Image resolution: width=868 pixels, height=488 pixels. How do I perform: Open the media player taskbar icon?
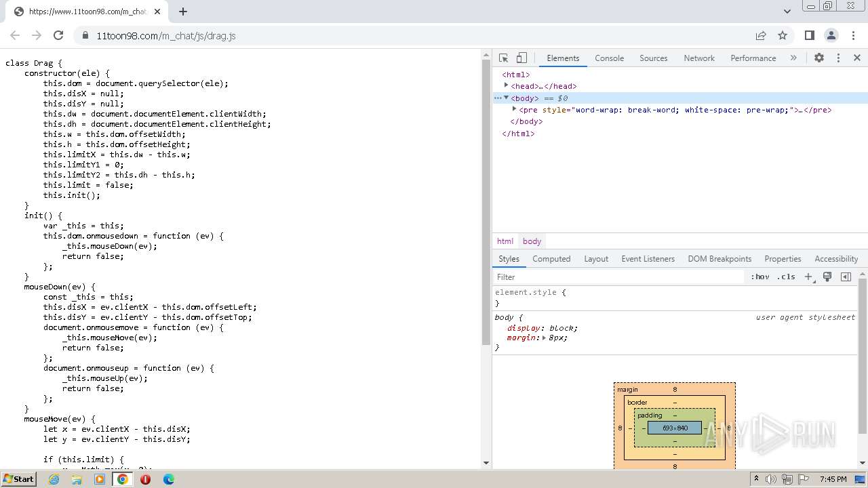tap(100, 479)
